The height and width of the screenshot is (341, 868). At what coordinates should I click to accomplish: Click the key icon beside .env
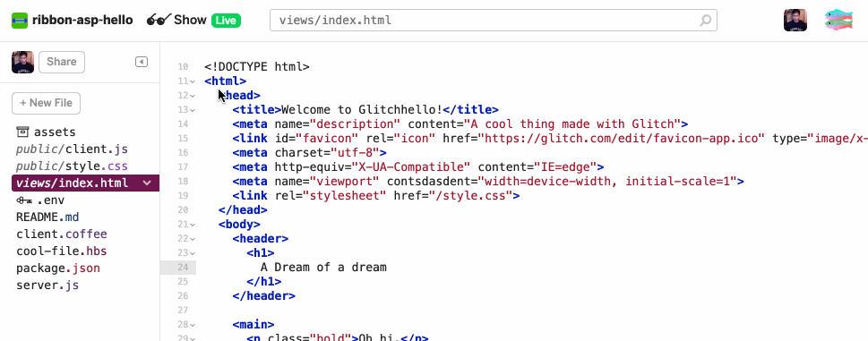(x=24, y=200)
